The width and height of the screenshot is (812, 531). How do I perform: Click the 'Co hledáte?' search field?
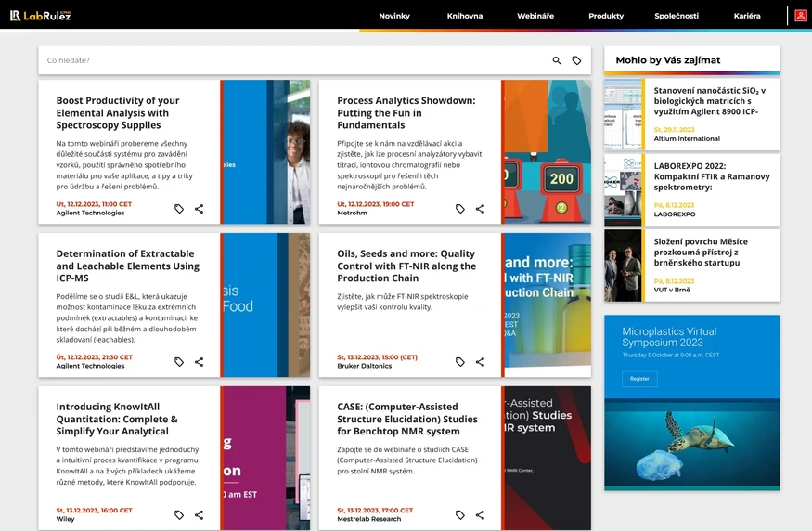point(295,60)
